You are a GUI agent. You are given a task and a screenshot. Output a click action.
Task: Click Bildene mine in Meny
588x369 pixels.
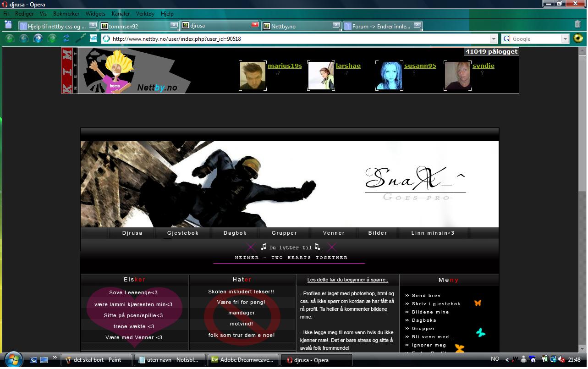(x=430, y=312)
